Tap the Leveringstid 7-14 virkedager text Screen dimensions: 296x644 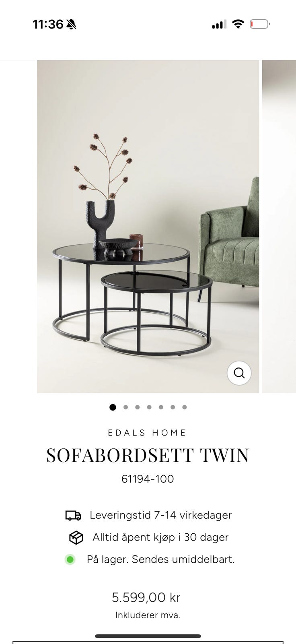tap(160, 515)
